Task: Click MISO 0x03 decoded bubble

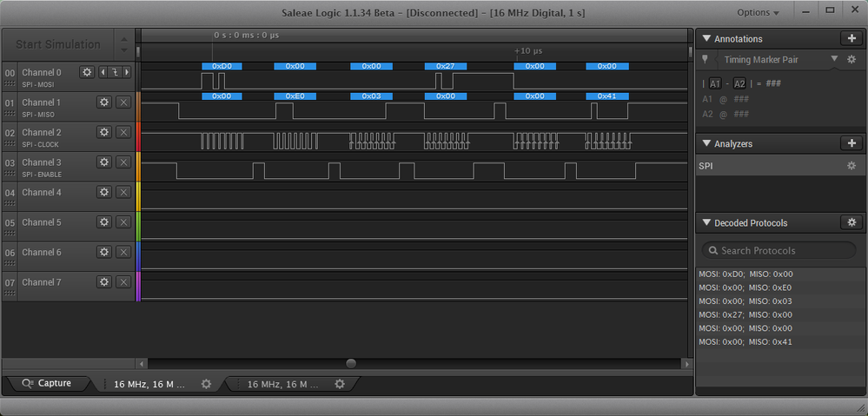Action: point(372,96)
